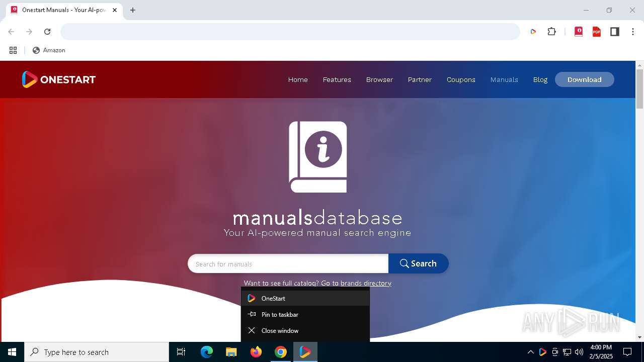This screenshot has height=362, width=644.
Task: Go to the Home page
Action: (x=298, y=79)
